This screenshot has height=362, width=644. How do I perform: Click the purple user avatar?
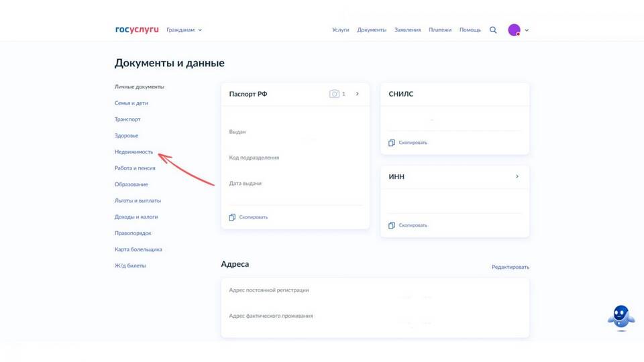click(514, 30)
